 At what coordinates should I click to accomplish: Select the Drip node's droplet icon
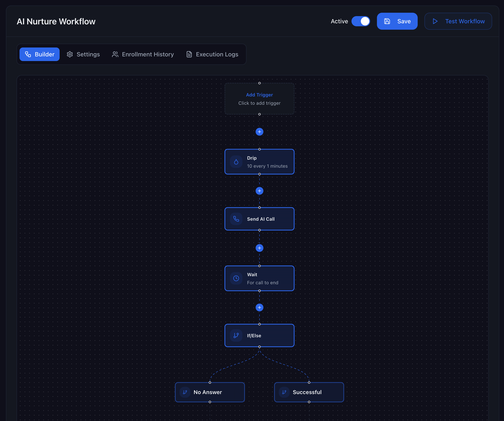coord(236,162)
